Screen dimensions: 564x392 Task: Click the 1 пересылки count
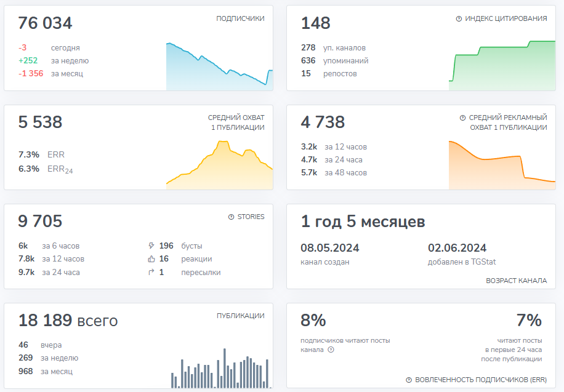click(161, 272)
